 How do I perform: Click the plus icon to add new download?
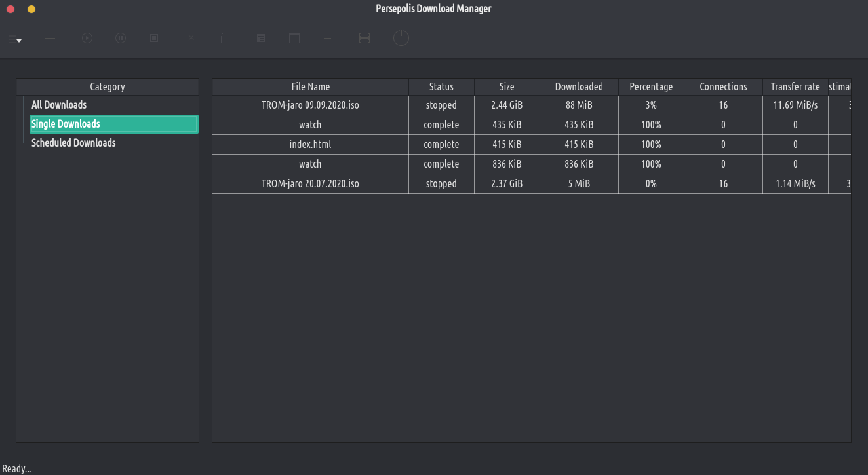[50, 39]
